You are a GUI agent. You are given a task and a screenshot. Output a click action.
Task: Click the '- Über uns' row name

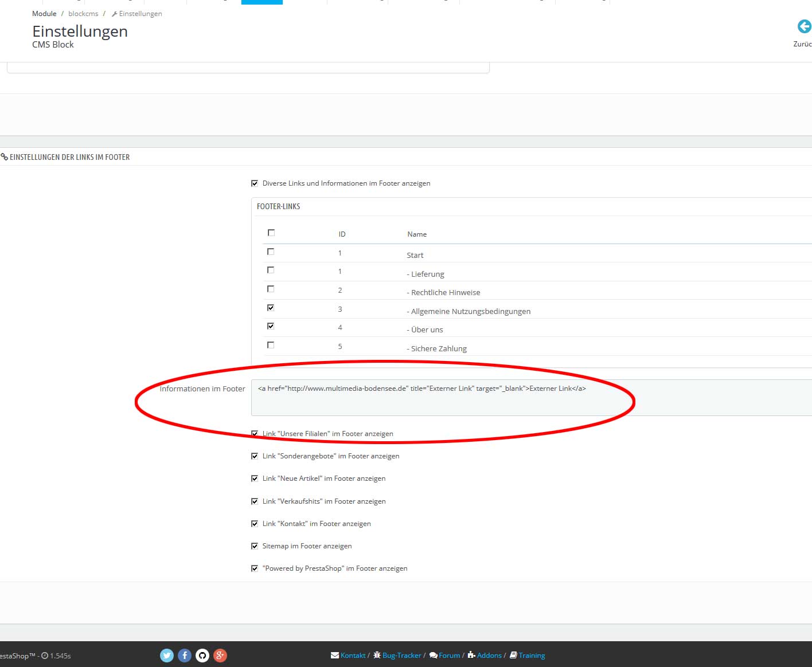425,329
